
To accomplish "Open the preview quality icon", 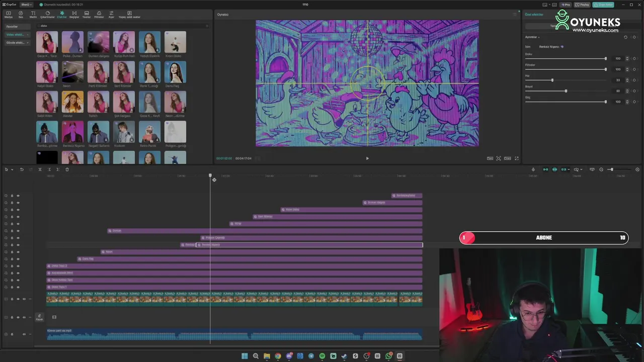I will click(490, 158).
